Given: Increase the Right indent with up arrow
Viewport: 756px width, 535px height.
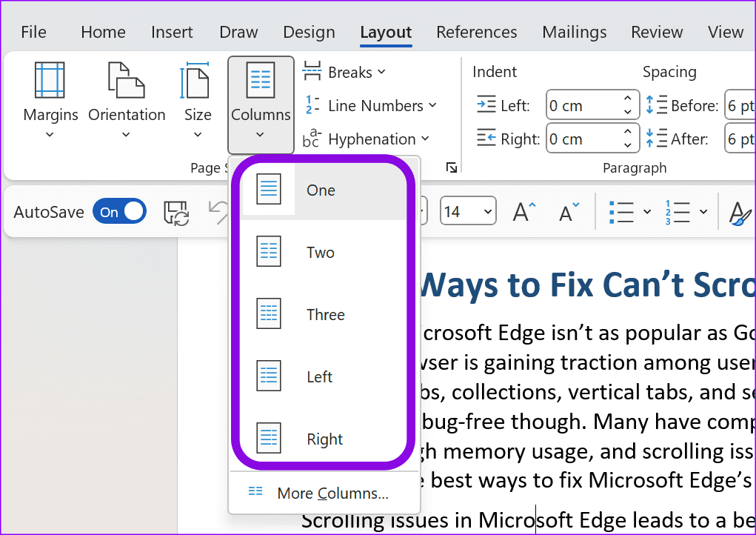Looking at the screenshot, I should [x=627, y=131].
